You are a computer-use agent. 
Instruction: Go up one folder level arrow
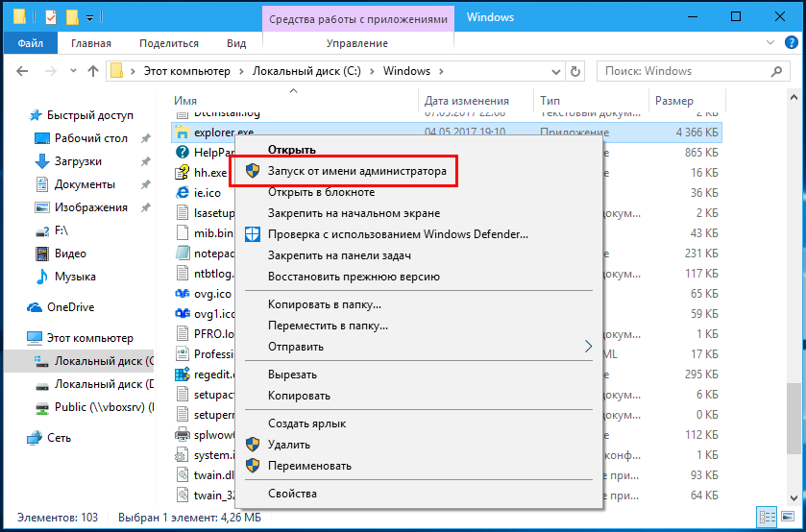(x=93, y=71)
